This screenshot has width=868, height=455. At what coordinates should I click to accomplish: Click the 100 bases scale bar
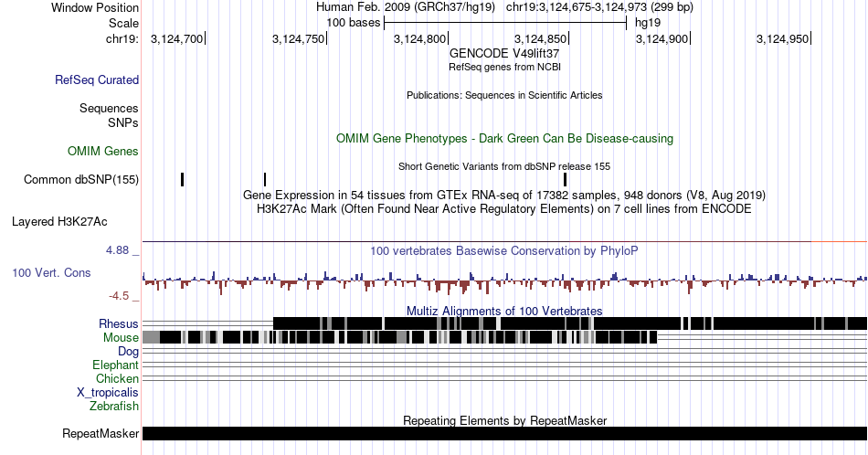click(x=505, y=23)
